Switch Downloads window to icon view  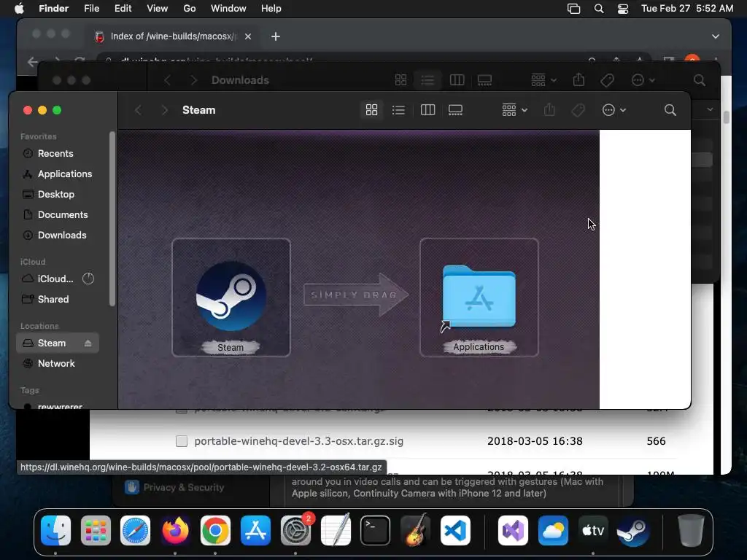(x=400, y=80)
